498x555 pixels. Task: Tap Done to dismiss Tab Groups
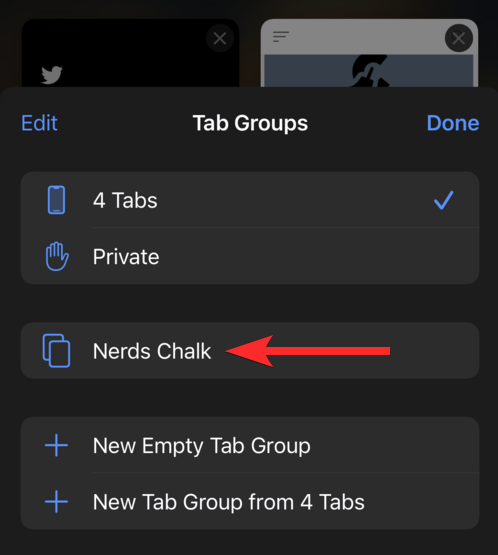(453, 123)
